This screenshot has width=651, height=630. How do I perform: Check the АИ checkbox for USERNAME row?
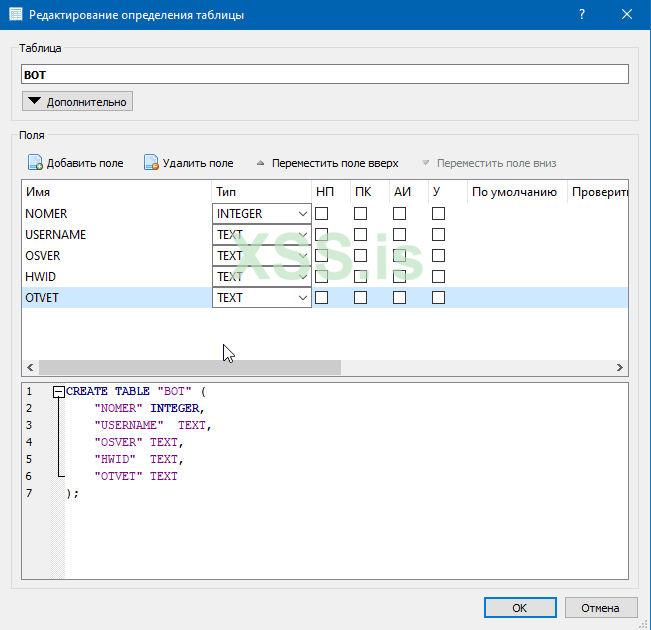(399, 235)
